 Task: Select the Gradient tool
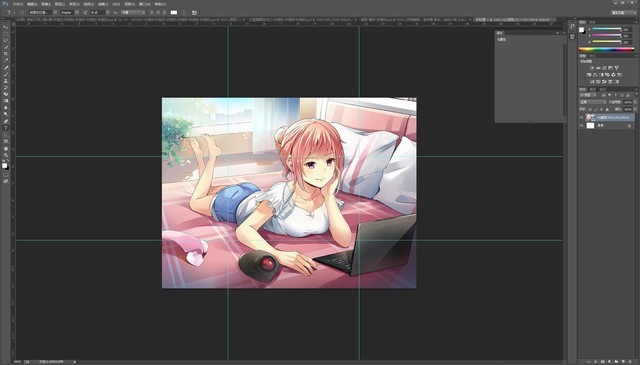coord(6,101)
